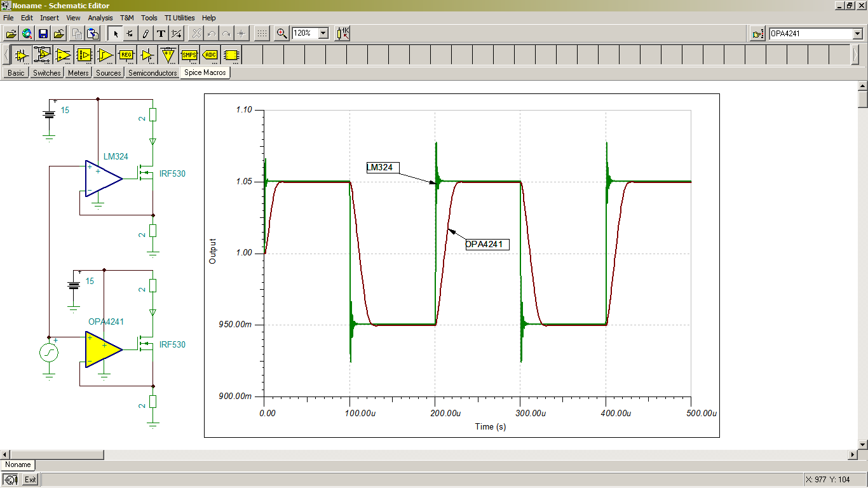Open the T&M menu
The image size is (868, 488).
(127, 18)
